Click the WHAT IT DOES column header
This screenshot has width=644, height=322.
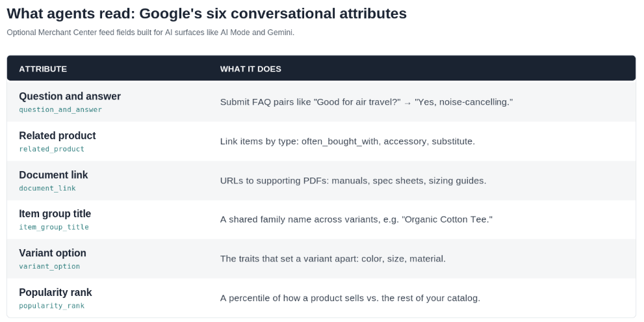pyautogui.click(x=251, y=69)
